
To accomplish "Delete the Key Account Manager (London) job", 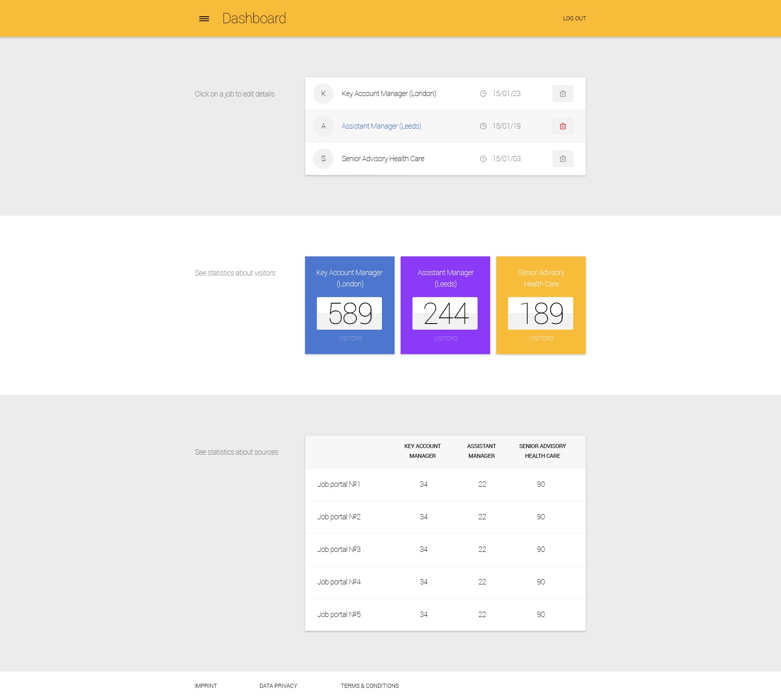I will tap(563, 94).
